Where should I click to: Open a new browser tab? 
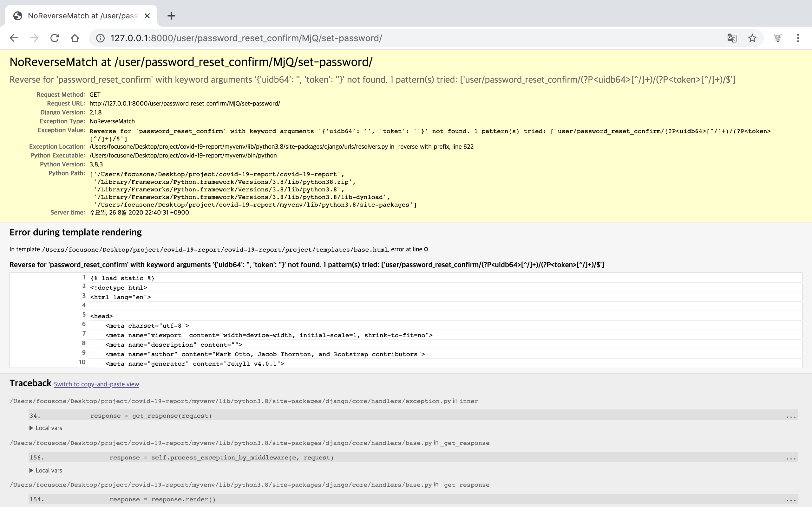[x=171, y=16]
